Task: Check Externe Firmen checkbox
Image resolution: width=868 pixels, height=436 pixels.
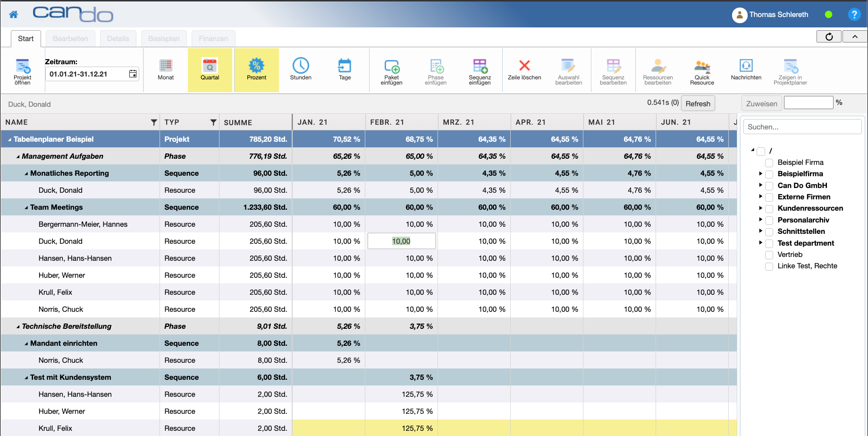Action: pyautogui.click(x=769, y=197)
